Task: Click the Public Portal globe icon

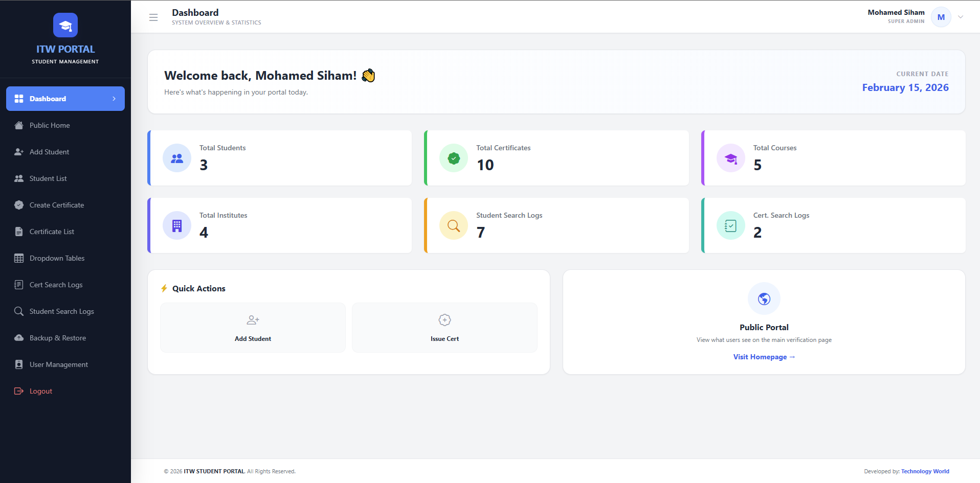Action: (x=764, y=298)
